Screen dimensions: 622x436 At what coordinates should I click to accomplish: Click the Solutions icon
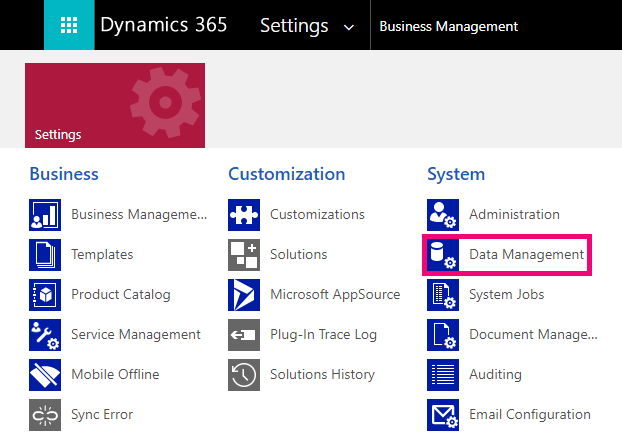coord(244,255)
